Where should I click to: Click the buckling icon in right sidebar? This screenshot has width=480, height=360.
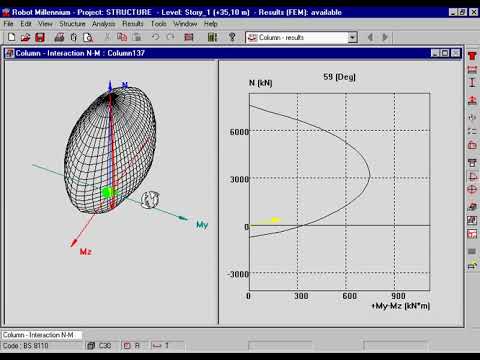click(x=472, y=117)
